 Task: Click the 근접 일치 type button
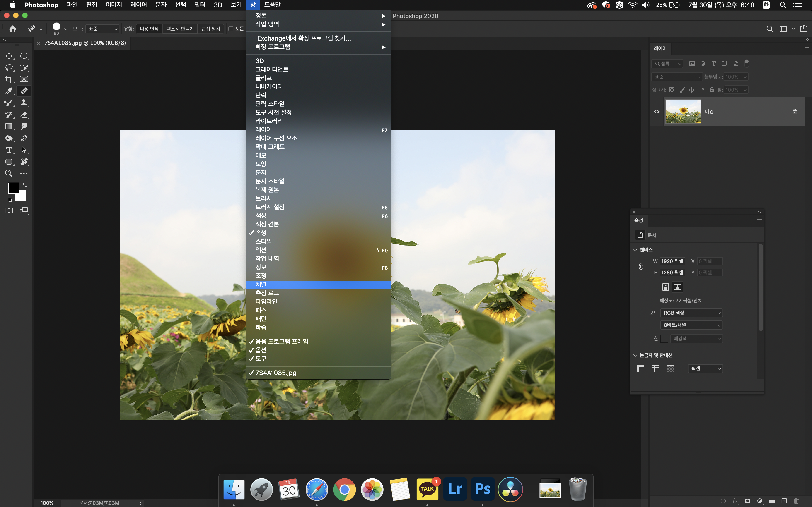point(210,29)
